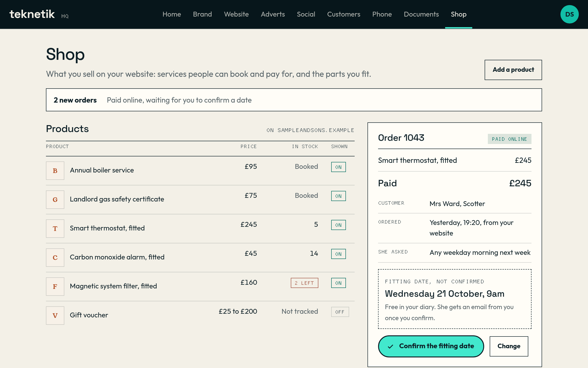588x368 pixels.
Task: Select the Social tab
Action: click(306, 14)
